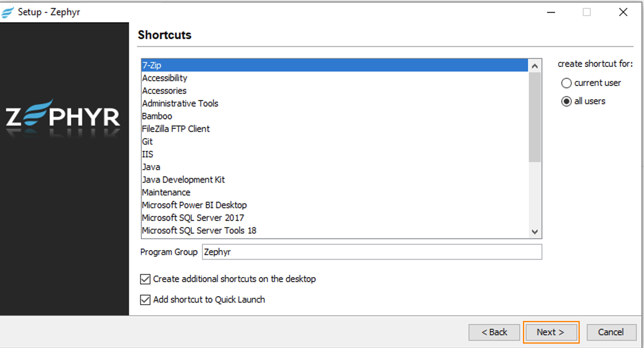Select the current user radio button

point(566,83)
